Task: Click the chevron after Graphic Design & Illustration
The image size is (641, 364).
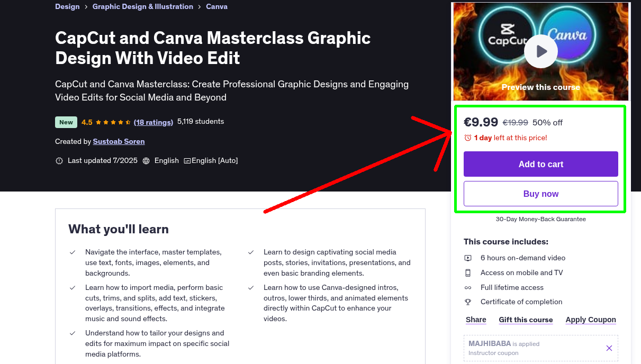Action: tap(200, 7)
